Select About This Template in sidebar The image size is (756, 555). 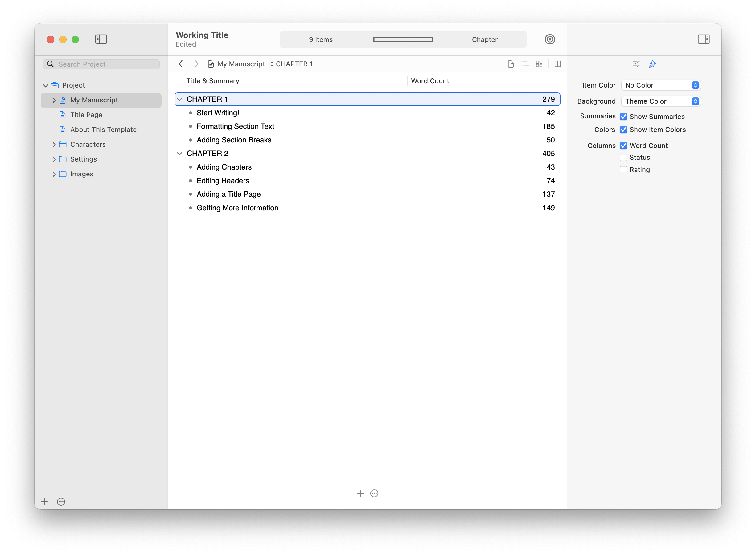click(101, 130)
